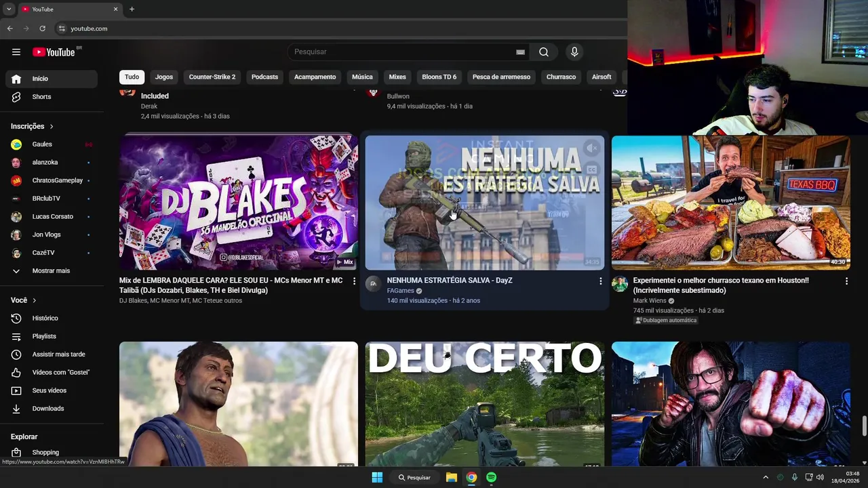This screenshot has width=868, height=488.
Task: Open the DJ Blakes mix thumbnail
Action: click(239, 203)
